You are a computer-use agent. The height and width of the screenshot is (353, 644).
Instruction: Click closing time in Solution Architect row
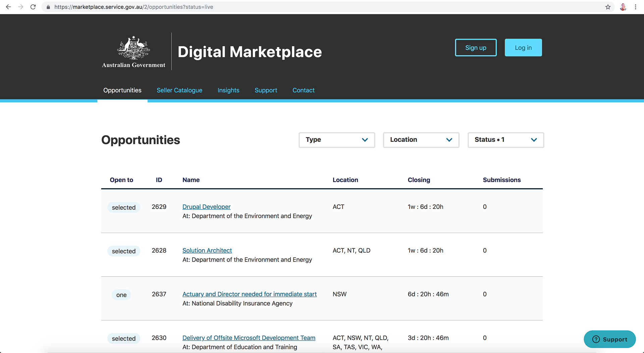(425, 250)
